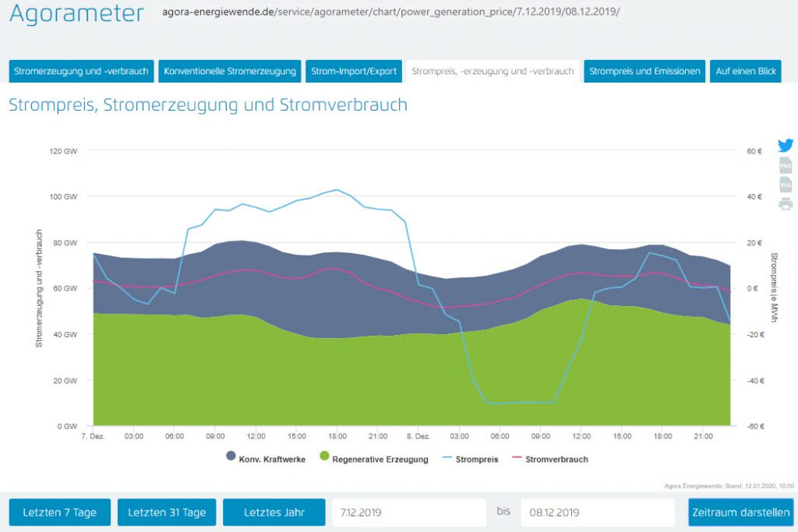Go to Strompreis und Emissionen tab
The image size is (798, 532).
645,71
